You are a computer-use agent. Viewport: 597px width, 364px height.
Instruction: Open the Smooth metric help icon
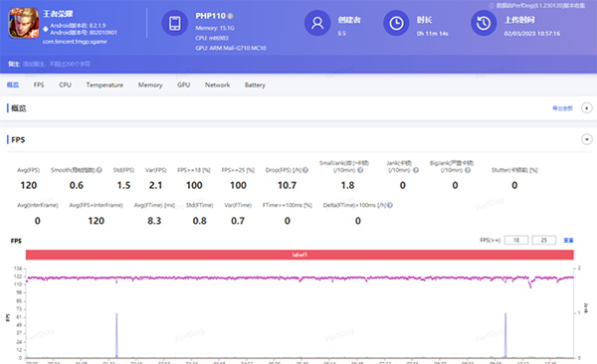pyautogui.click(x=99, y=170)
